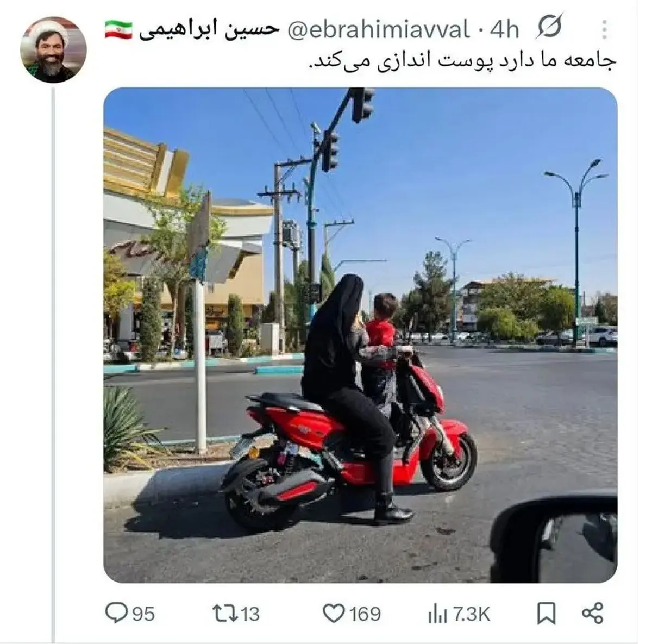Click the repost arrows icon
Viewport: 652px width, 644px height.
point(224,614)
